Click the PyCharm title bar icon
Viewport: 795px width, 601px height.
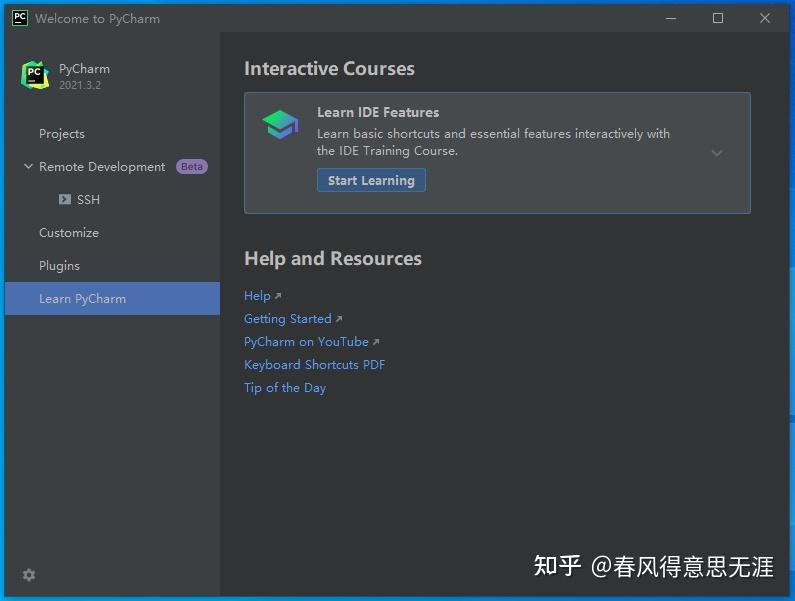click(x=19, y=18)
